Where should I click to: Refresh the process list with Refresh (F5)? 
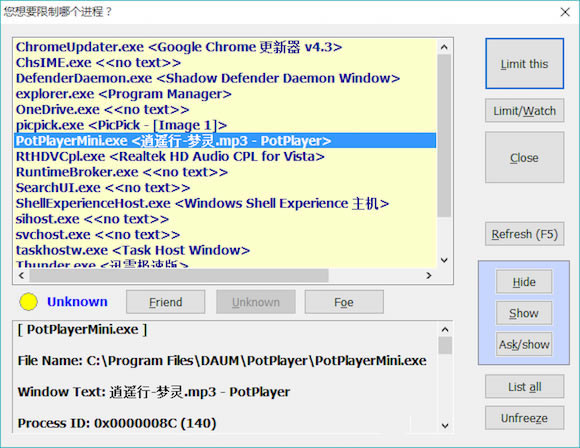pyautogui.click(x=525, y=234)
